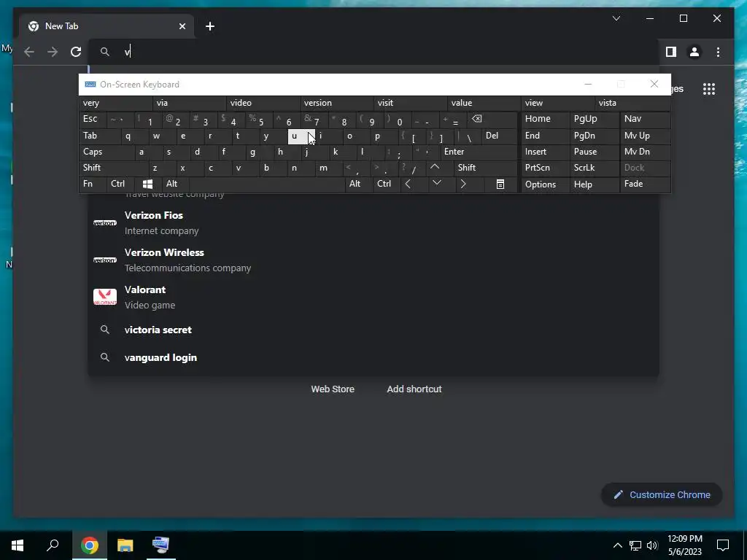The height and width of the screenshot is (560, 747).
Task: Reload the page in Chrome
Action: tap(76, 52)
